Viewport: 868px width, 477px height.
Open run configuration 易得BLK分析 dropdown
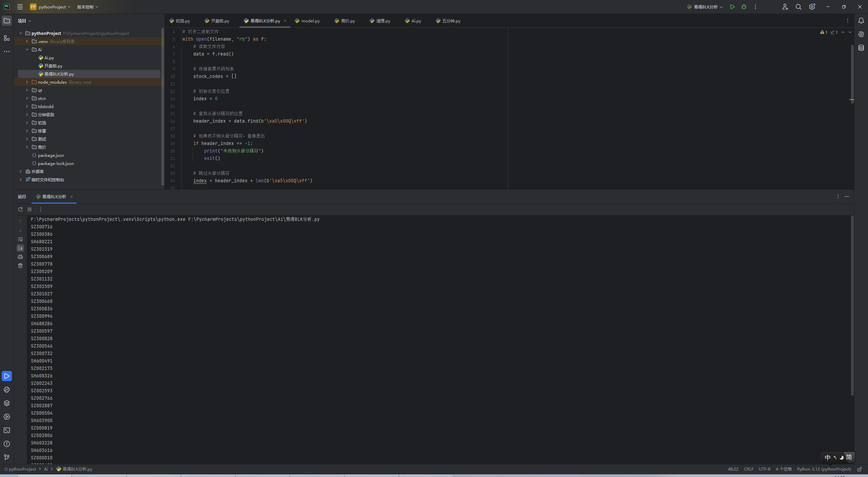pos(705,7)
